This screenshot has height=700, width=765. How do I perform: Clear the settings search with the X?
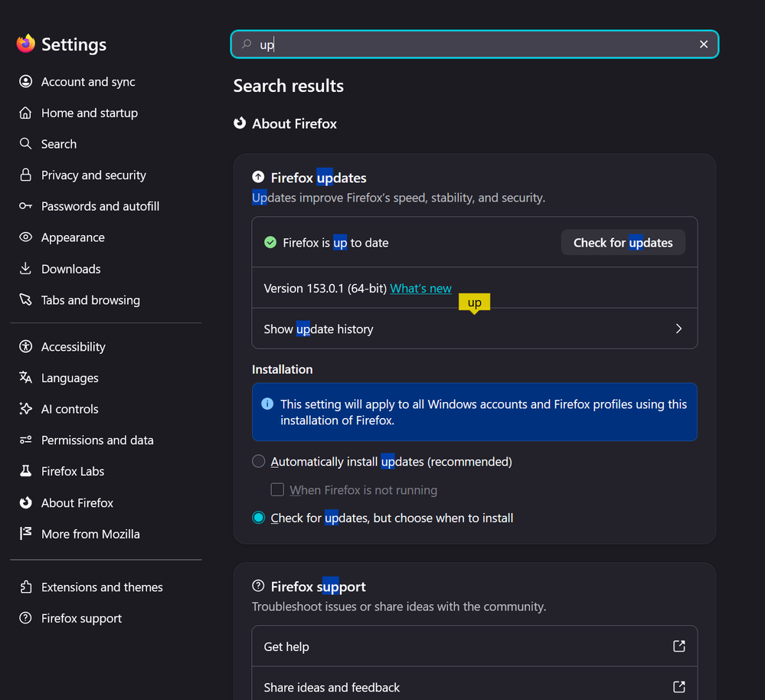click(x=704, y=44)
